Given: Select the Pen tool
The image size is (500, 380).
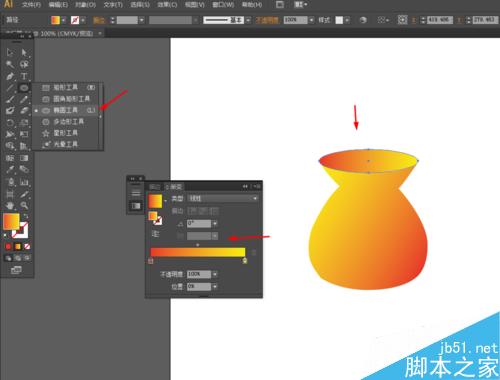Looking at the screenshot, I should [10, 76].
